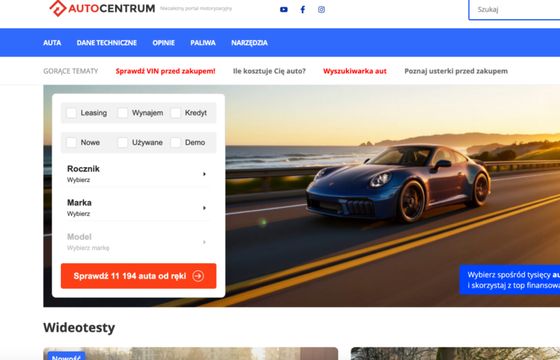Expand the Rocznik dropdown
The width and height of the screenshot is (560, 360).
[139, 174]
